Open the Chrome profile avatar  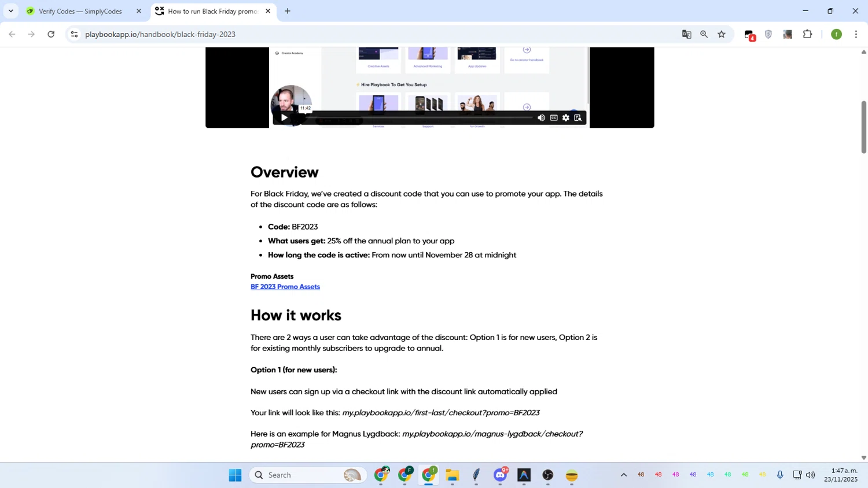pos(836,34)
